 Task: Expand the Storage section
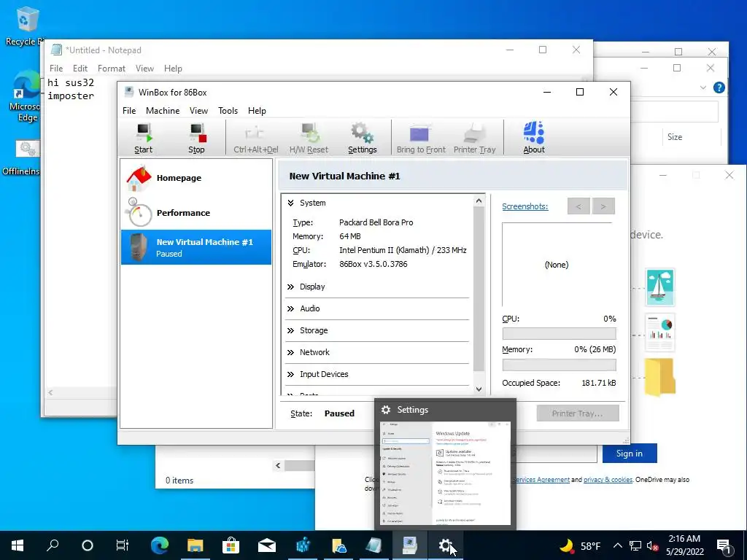290,330
